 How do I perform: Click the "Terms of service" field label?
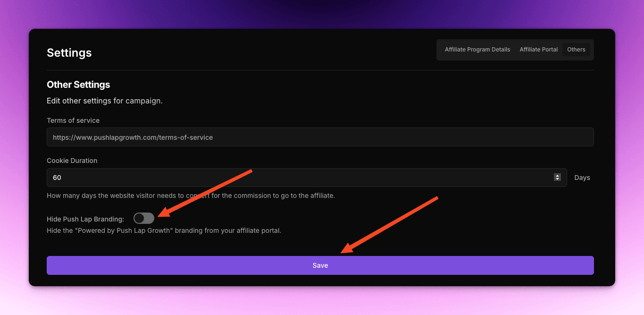[x=73, y=120]
